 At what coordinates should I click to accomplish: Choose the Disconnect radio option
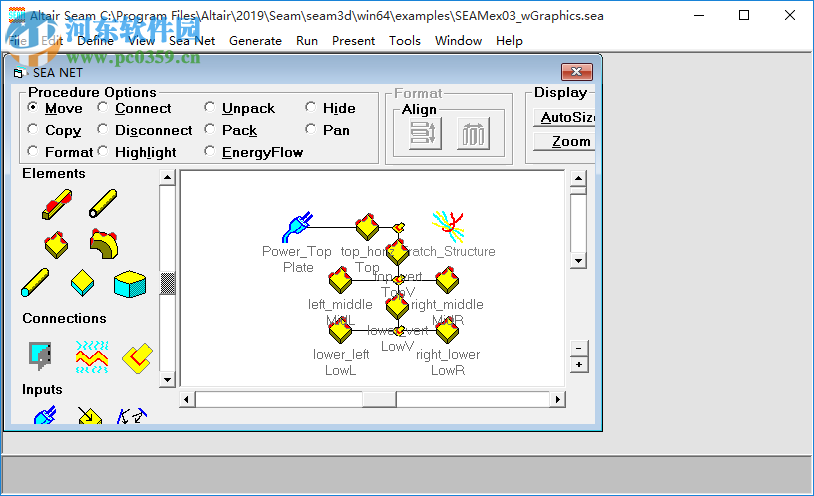click(x=103, y=129)
